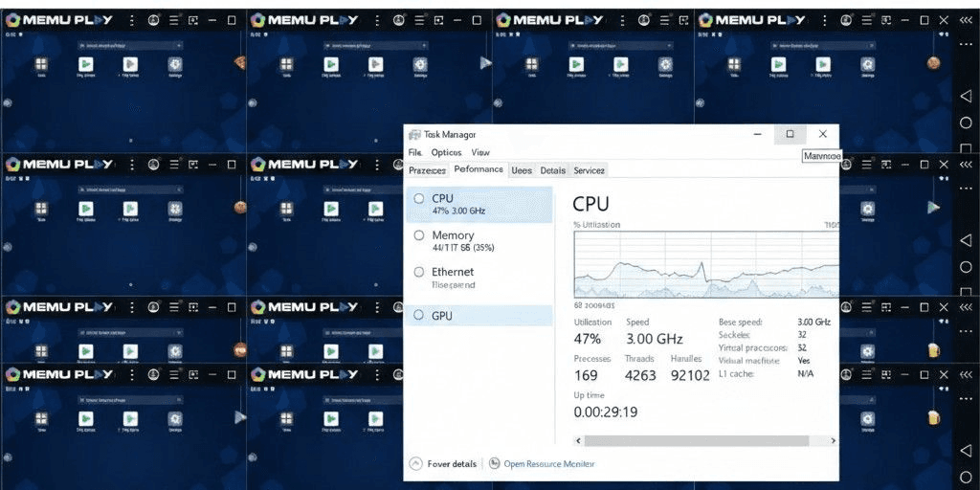
Task: Click Android Back triangle in bottom-row MEmu sidebar
Action: [x=966, y=450]
